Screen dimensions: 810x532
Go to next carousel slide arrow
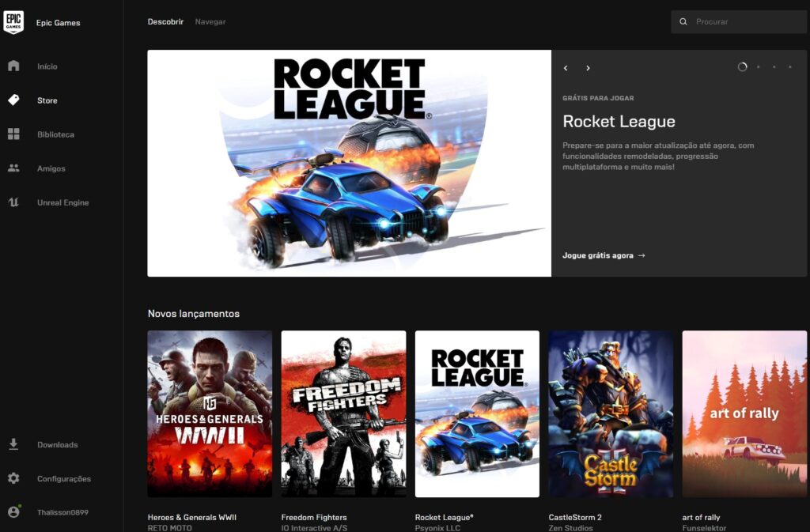(588, 68)
